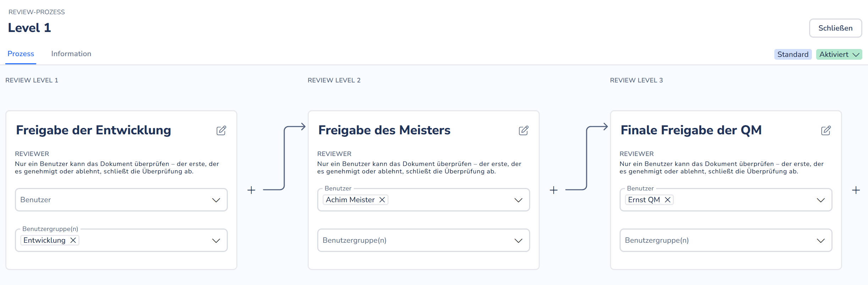Viewport: 868px width, 285px height.
Task: Click the edit icon on Finale Freigabe der QM
Action: [x=826, y=131]
